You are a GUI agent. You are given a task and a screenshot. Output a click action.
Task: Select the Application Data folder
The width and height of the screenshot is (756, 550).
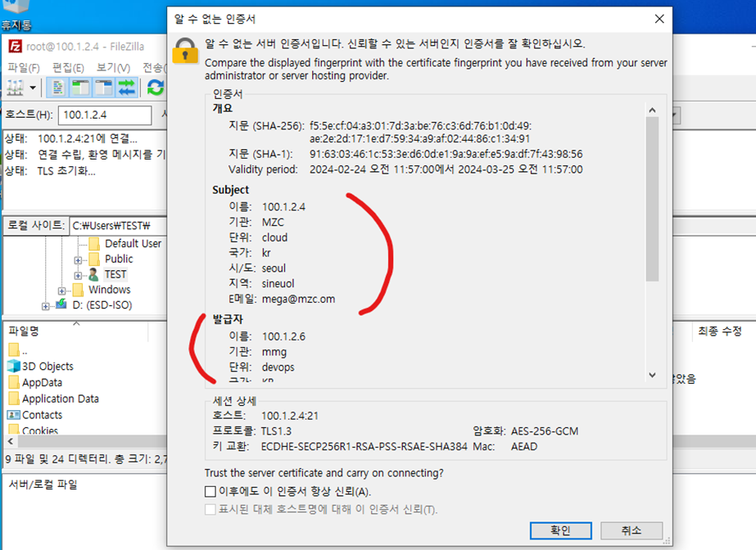[x=61, y=399]
